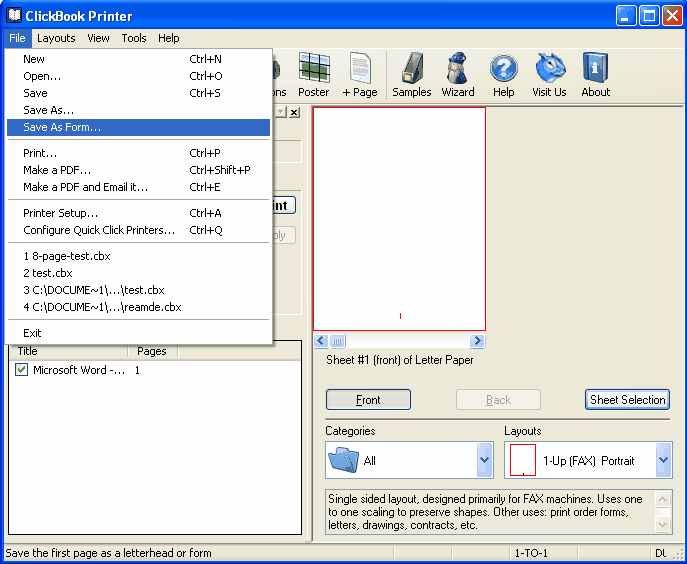Screen dimensions: 687x564
Task: Click the Back button
Action: 498,400
